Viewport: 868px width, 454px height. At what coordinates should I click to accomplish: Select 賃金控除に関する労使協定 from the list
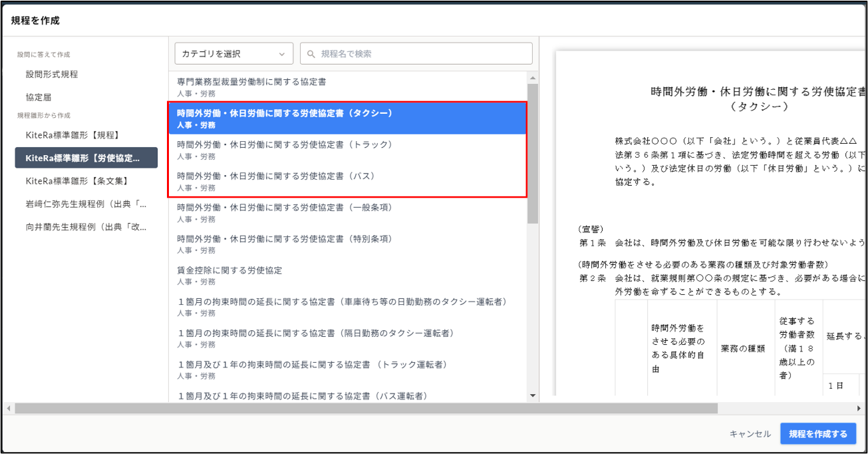[x=346, y=274]
